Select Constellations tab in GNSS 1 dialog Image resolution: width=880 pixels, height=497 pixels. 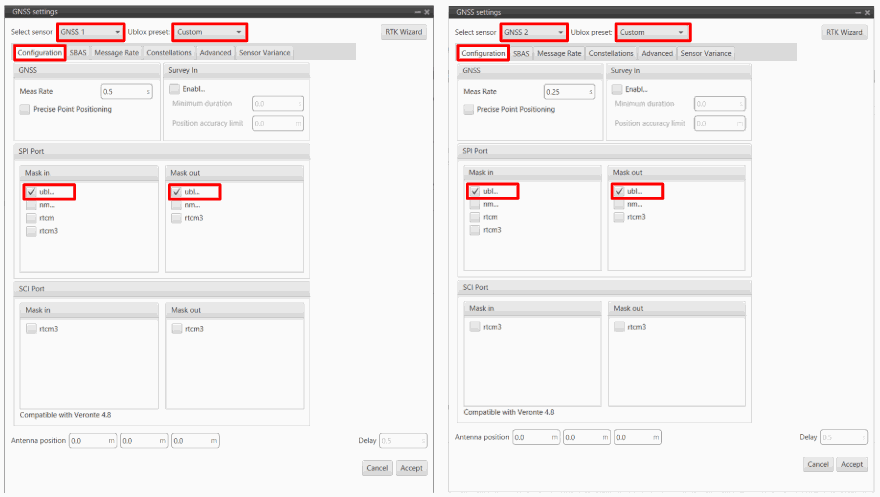click(169, 52)
